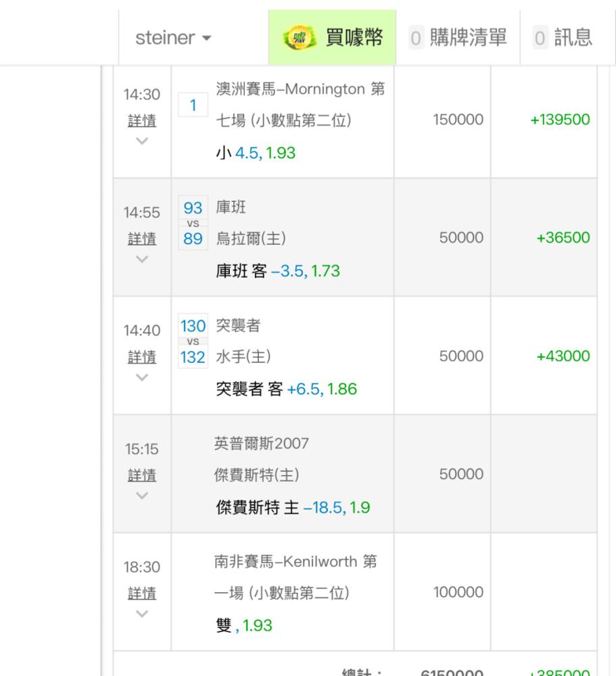616x676 pixels.
Task: Open the steiner user dropdown
Action: pos(173,39)
